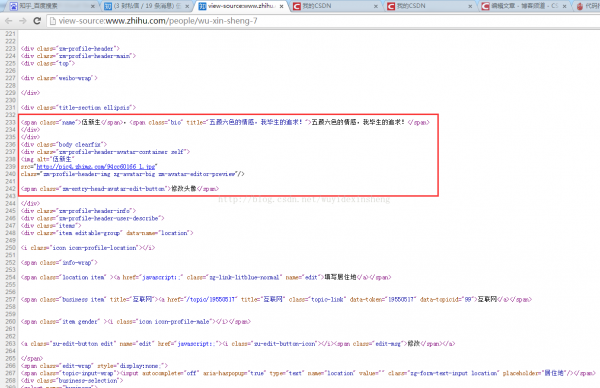Click the 'icon icon-profile-location' line
Viewport: 600px width, 388px height.
coord(88,248)
